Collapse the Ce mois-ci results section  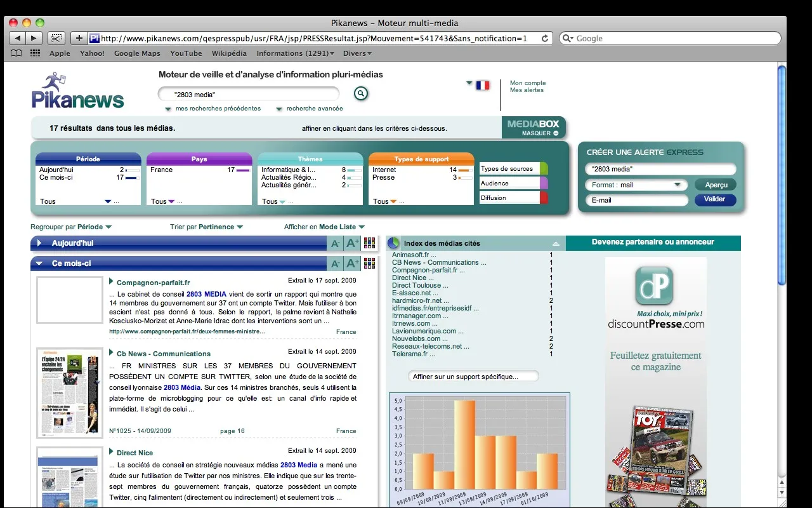39,263
